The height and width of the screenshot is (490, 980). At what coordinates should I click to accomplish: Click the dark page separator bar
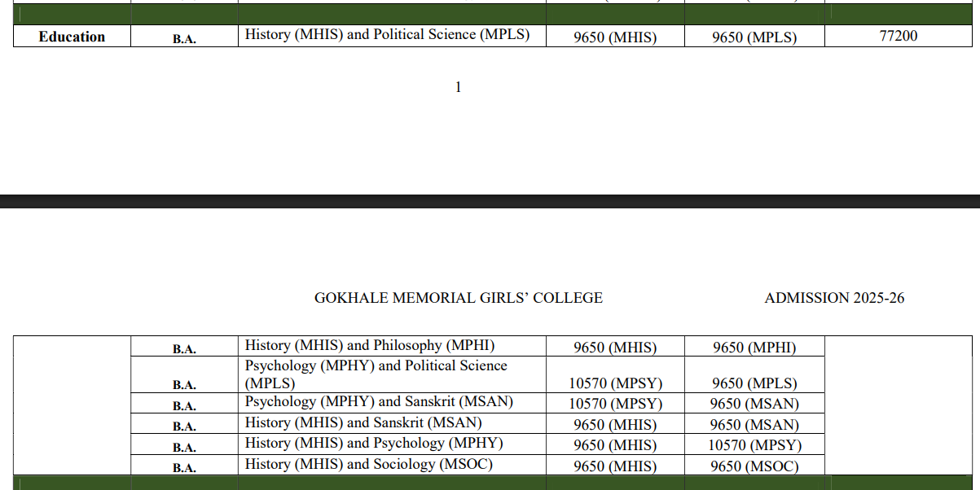490,201
